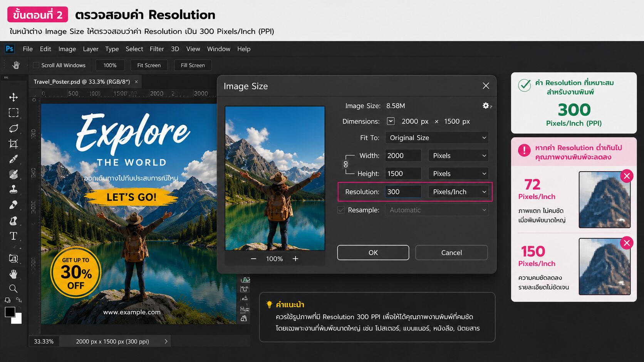644x362 pixels.
Task: Select the Zoom magnifier tool
Action: [x=13, y=289]
